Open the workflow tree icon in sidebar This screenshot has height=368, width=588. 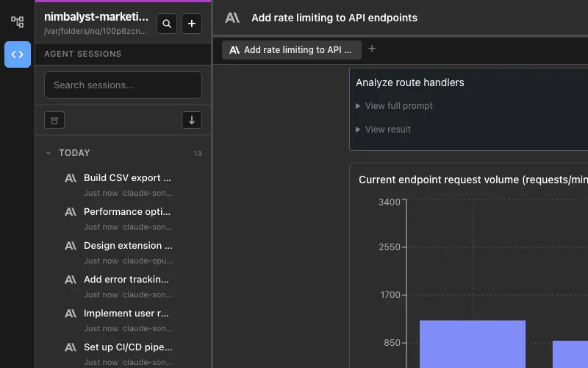pyautogui.click(x=18, y=22)
